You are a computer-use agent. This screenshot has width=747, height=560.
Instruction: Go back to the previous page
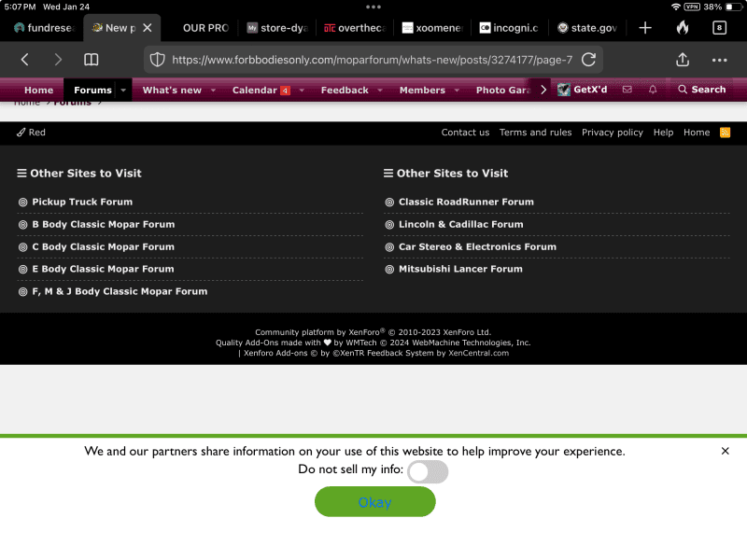click(x=25, y=60)
